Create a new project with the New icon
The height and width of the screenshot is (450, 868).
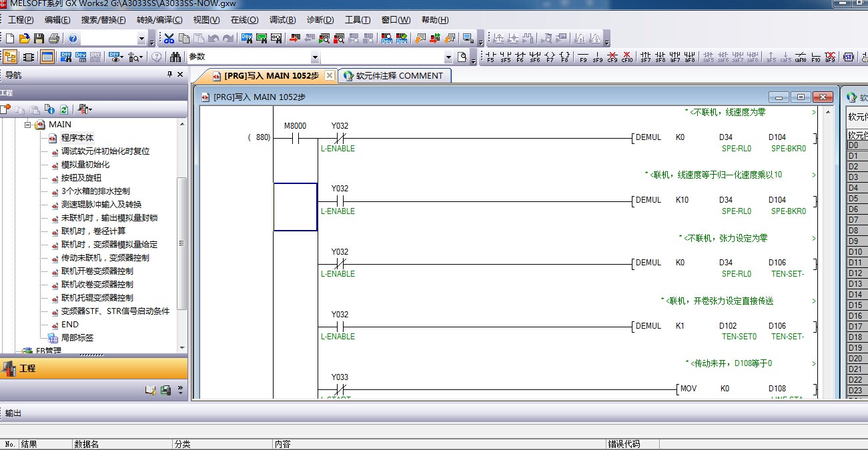[x=10, y=39]
